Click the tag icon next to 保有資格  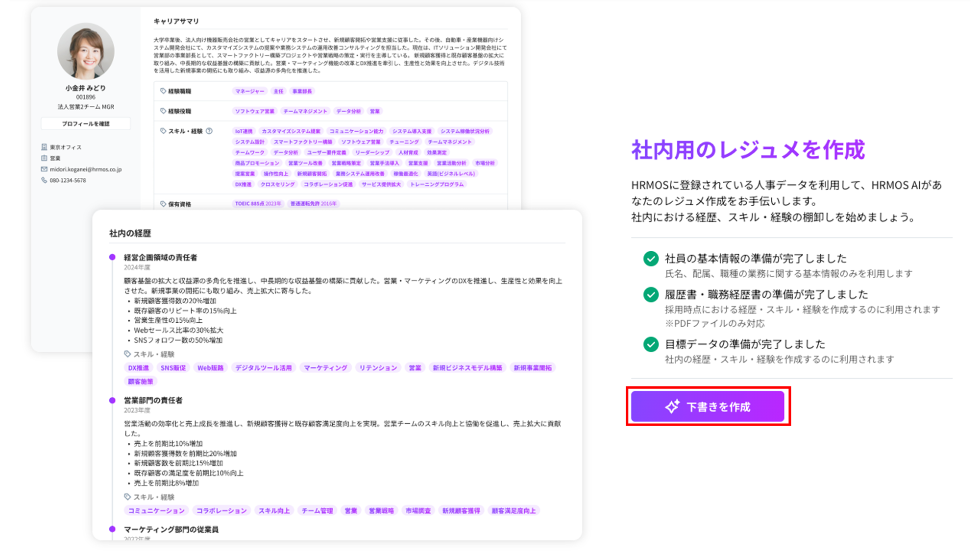tap(163, 204)
